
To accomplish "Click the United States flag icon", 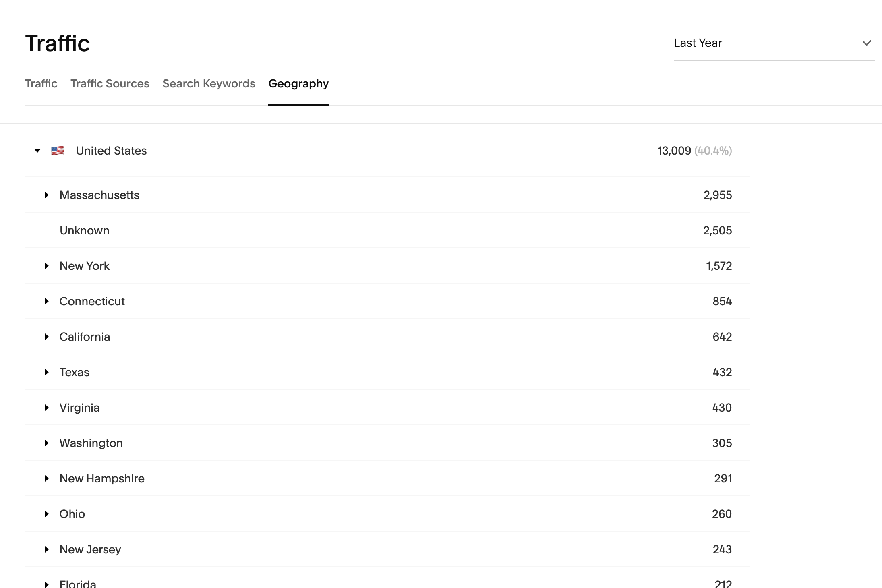I will 58,151.
